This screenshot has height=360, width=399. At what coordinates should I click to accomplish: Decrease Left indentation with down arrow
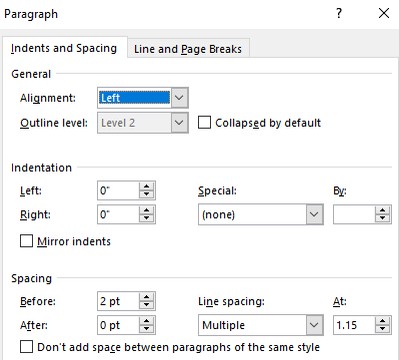click(147, 195)
